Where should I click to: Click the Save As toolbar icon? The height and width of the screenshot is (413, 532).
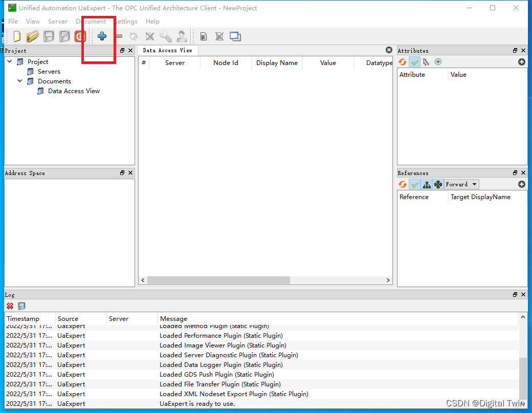pyautogui.click(x=64, y=36)
